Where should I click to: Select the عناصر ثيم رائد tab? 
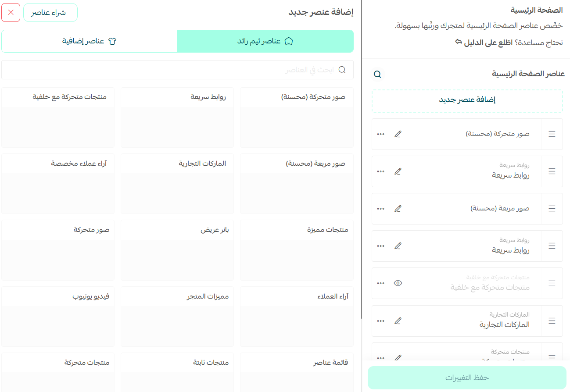click(x=265, y=40)
